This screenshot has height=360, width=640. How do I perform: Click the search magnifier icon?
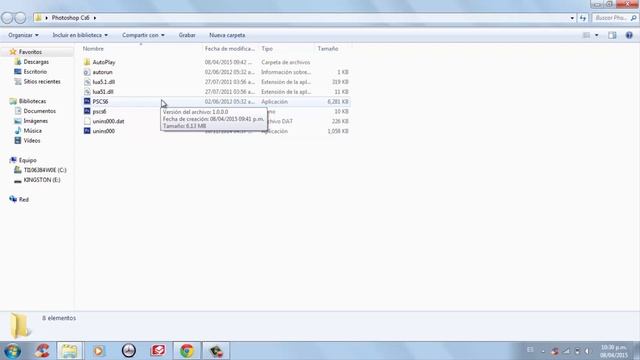(x=633, y=18)
